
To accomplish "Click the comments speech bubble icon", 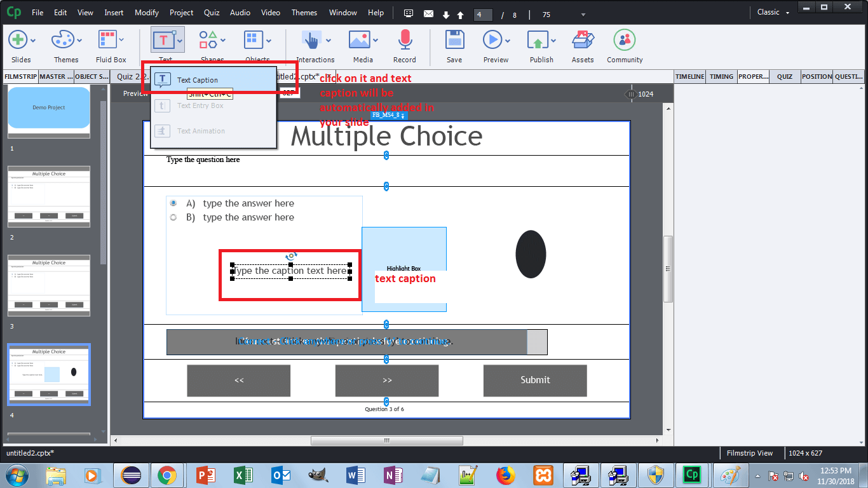I will 409,13.
